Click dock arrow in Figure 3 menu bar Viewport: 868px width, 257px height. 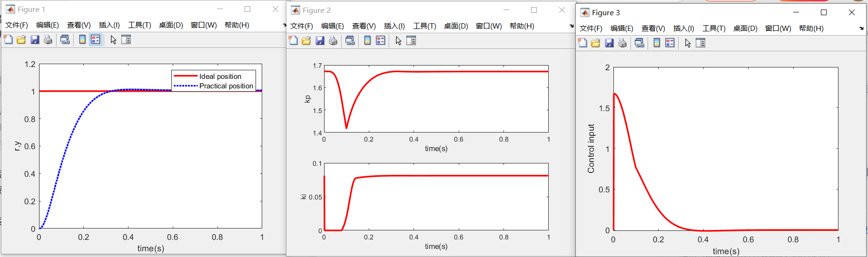[x=861, y=29]
